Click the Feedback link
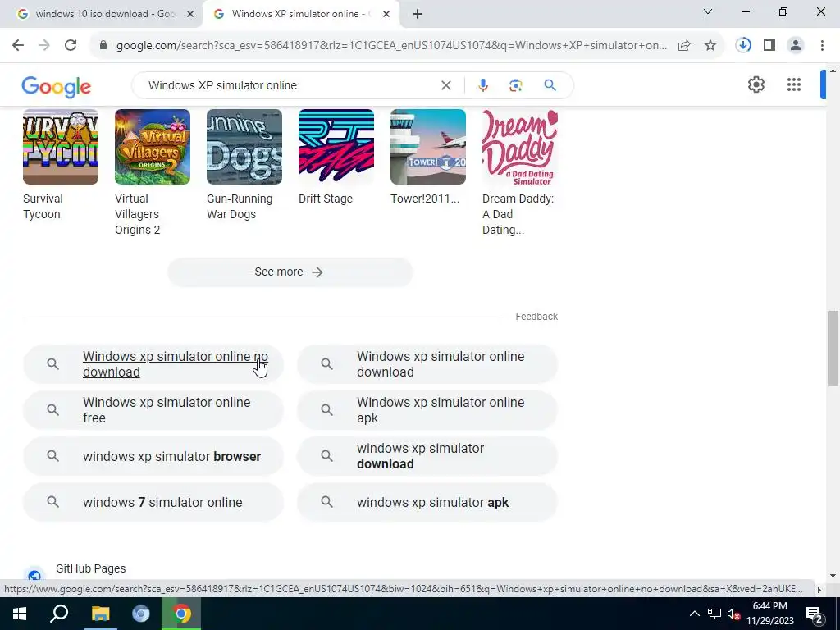The width and height of the screenshot is (840, 630). pyautogui.click(x=536, y=317)
